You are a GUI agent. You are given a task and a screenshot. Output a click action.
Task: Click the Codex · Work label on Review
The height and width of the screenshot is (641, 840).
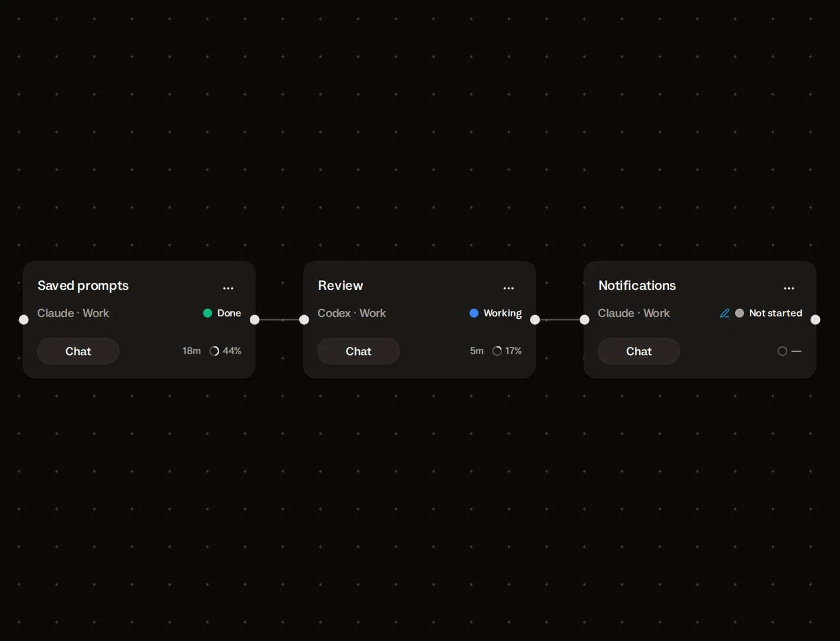[x=352, y=313]
